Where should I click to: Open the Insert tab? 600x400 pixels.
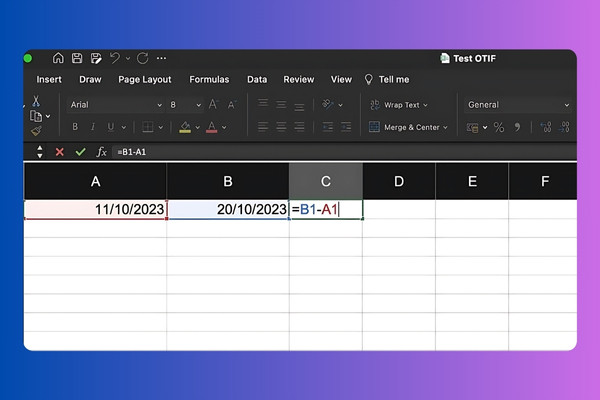[x=49, y=79]
